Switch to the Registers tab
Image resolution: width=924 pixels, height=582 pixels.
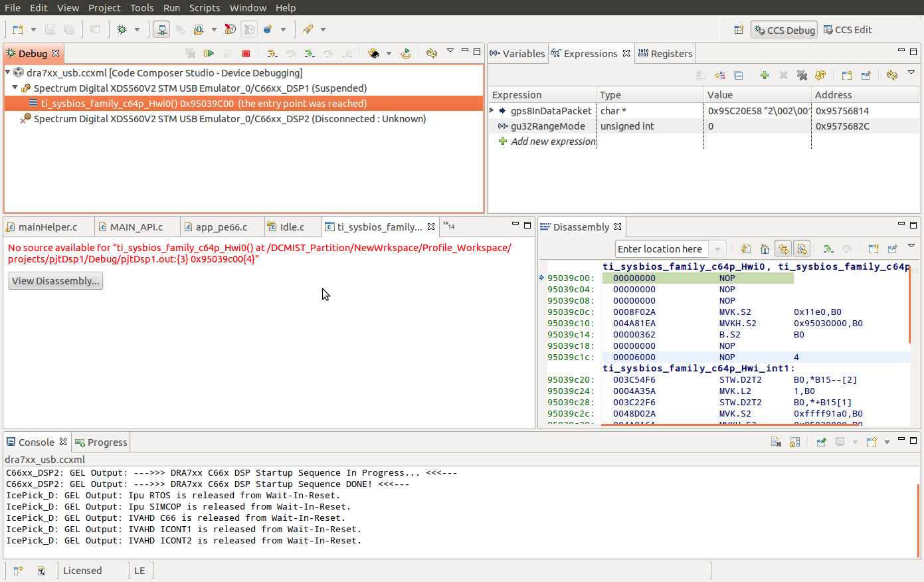tap(665, 53)
